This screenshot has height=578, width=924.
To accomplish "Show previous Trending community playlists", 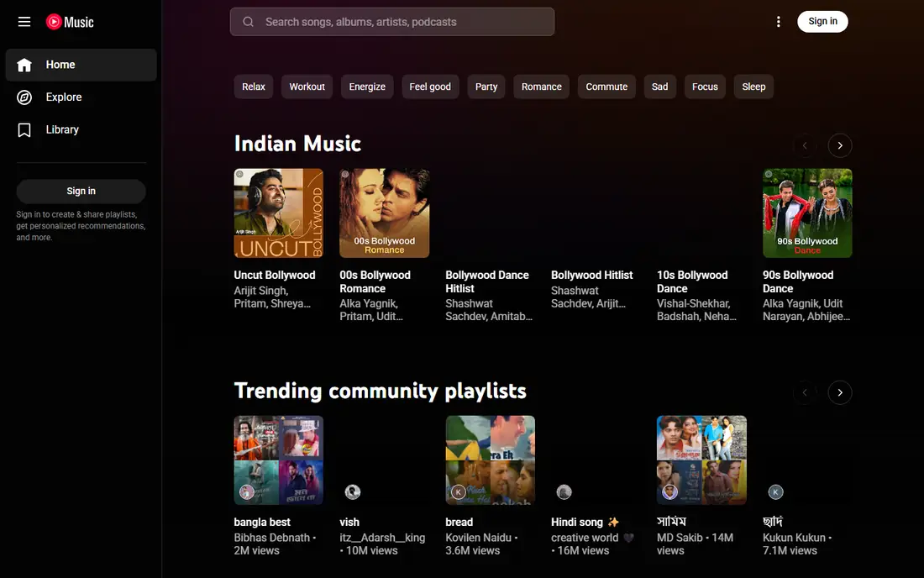I will tap(805, 392).
